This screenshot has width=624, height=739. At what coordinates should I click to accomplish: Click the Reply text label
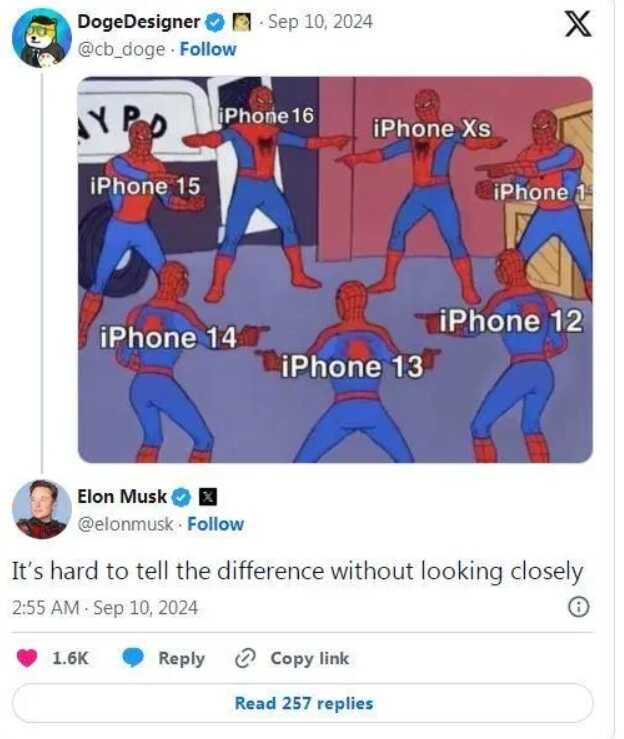tap(181, 658)
